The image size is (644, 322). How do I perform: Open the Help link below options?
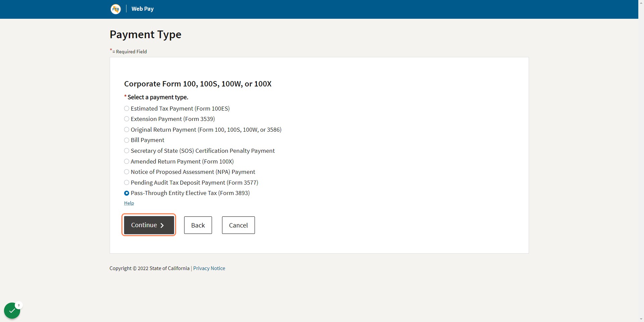[x=129, y=203]
